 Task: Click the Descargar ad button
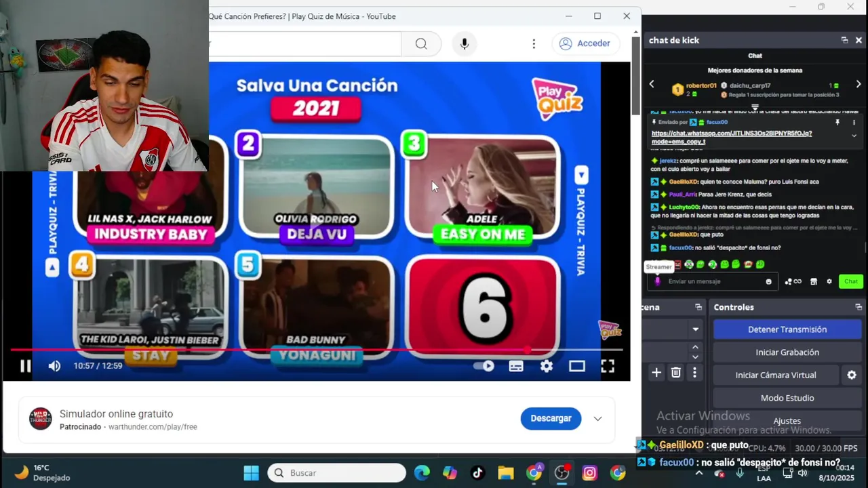point(551,418)
